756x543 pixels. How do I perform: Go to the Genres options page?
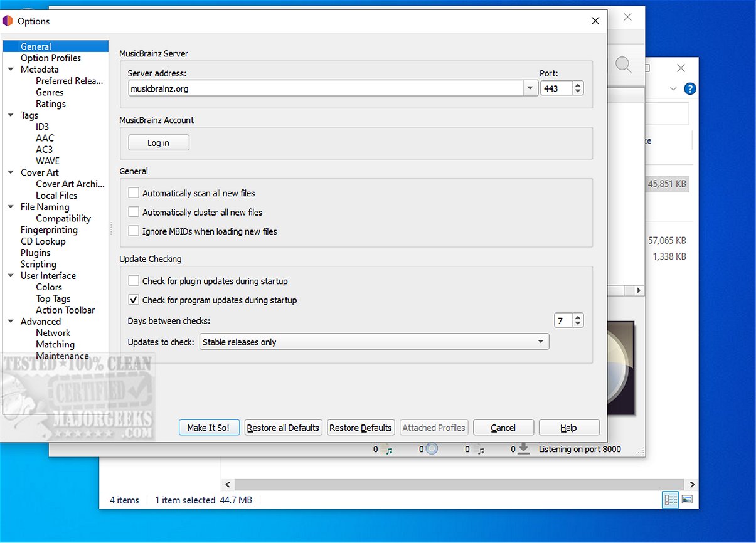[x=50, y=92]
